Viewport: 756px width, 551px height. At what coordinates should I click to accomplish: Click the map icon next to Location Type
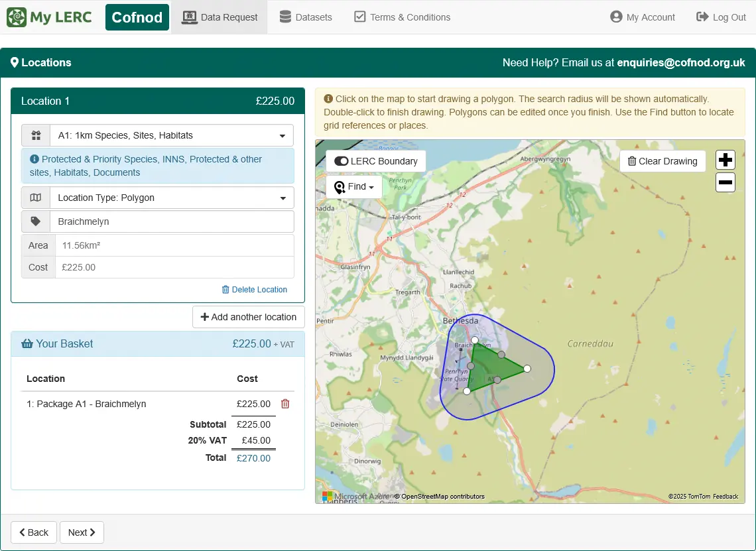[35, 198]
